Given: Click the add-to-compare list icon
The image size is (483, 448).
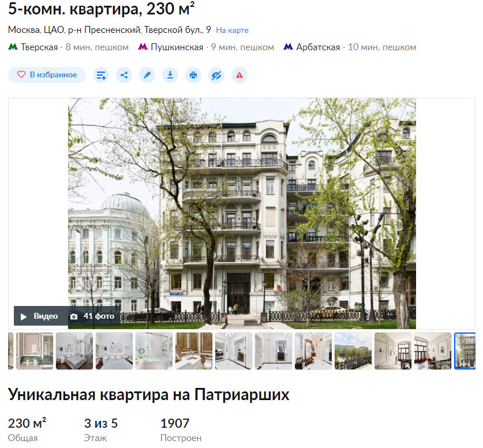Looking at the screenshot, I should [x=101, y=75].
